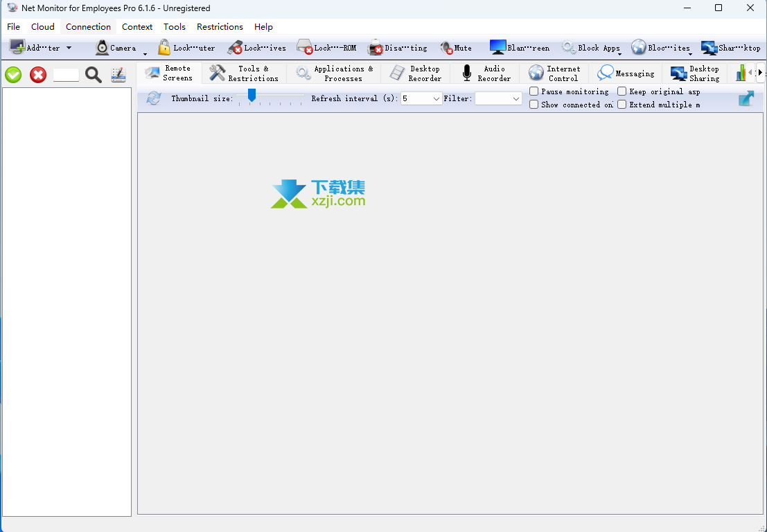Click the Lock computer padlock icon

pos(164,47)
